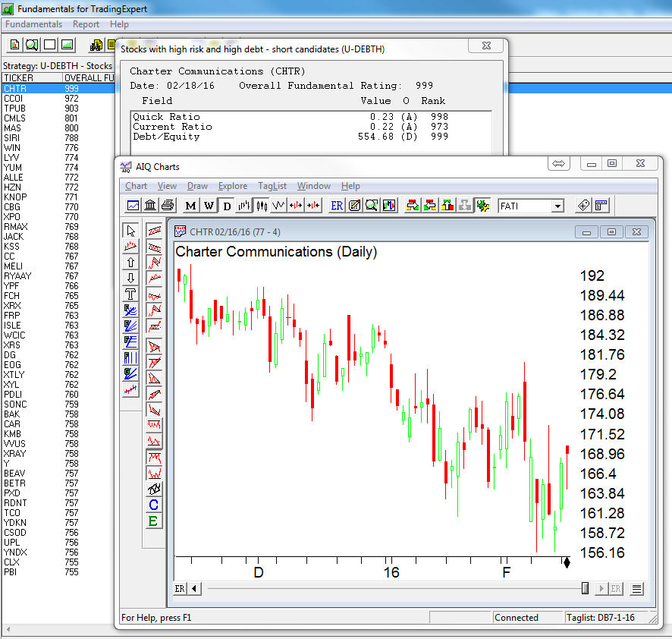Select the arrow pointer drawing tool
This screenshot has width=672, height=639.
click(x=130, y=231)
